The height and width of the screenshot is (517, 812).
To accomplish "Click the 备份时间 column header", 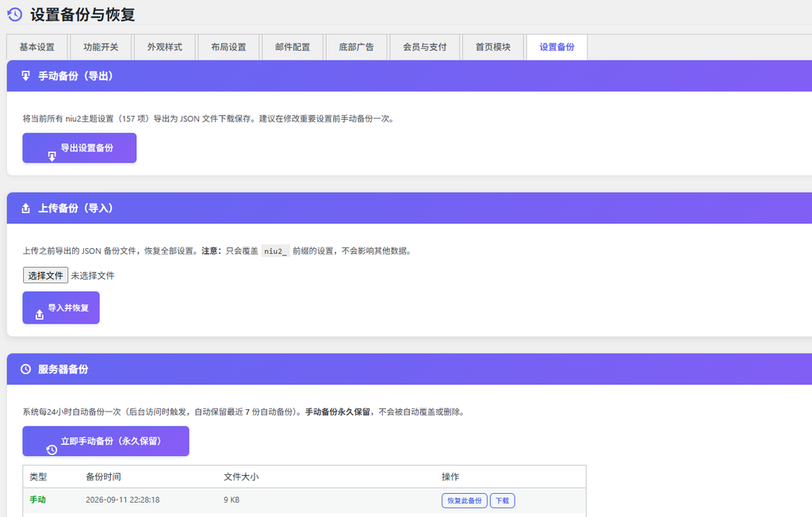I will [x=104, y=477].
